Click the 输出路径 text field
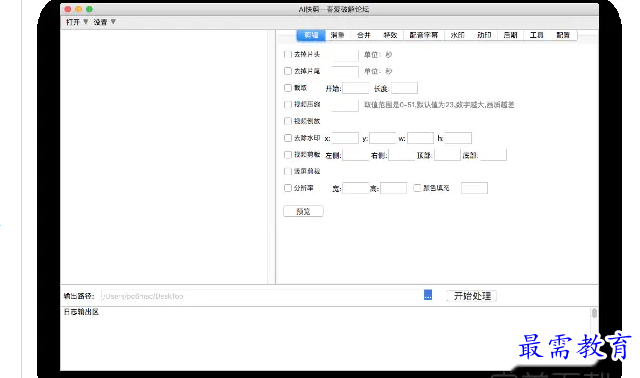 tap(261, 296)
